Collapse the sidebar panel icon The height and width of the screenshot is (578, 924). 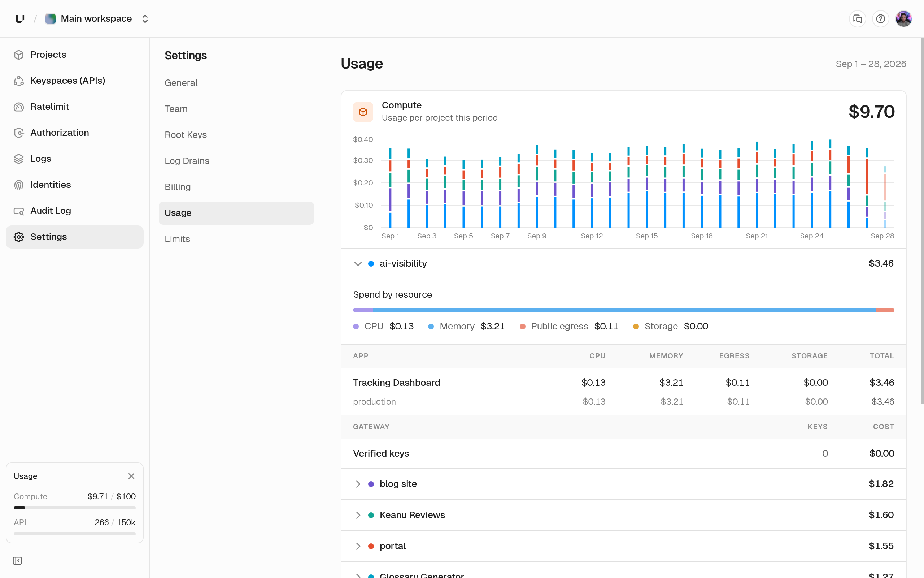coord(17,560)
